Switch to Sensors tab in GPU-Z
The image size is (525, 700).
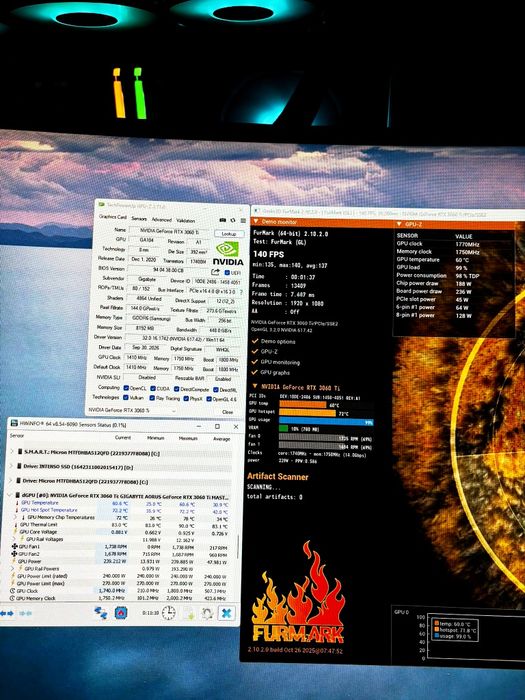click(139, 218)
